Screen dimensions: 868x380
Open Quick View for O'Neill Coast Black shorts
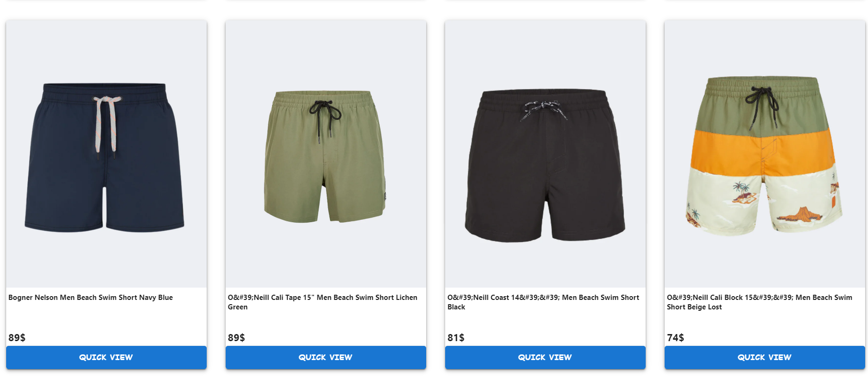coord(545,357)
